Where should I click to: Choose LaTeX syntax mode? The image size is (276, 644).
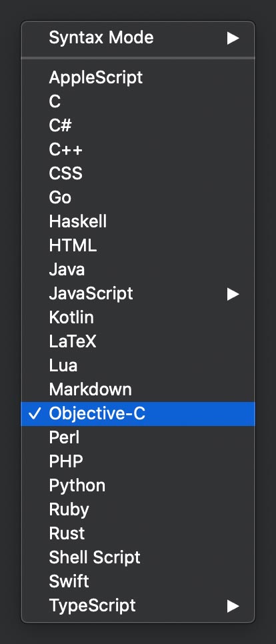(x=138, y=341)
